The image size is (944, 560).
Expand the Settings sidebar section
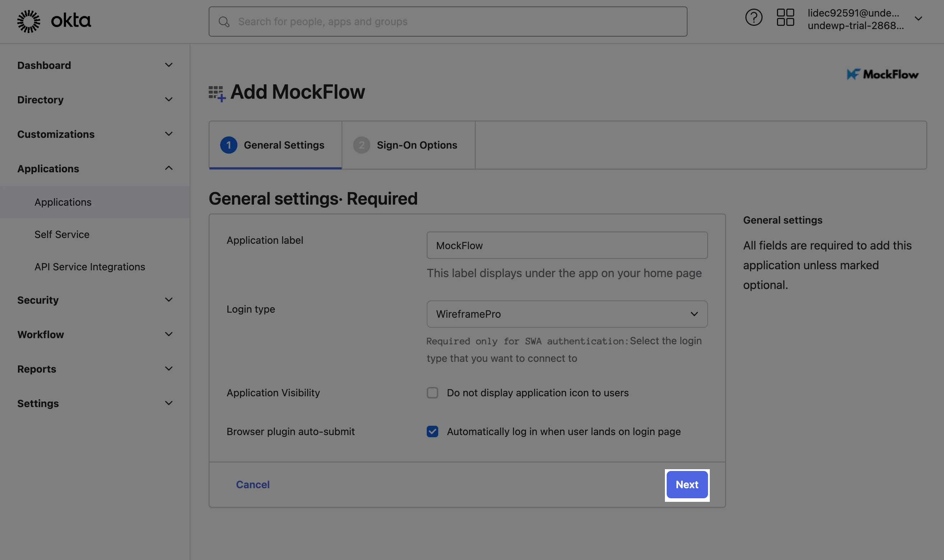click(x=95, y=403)
